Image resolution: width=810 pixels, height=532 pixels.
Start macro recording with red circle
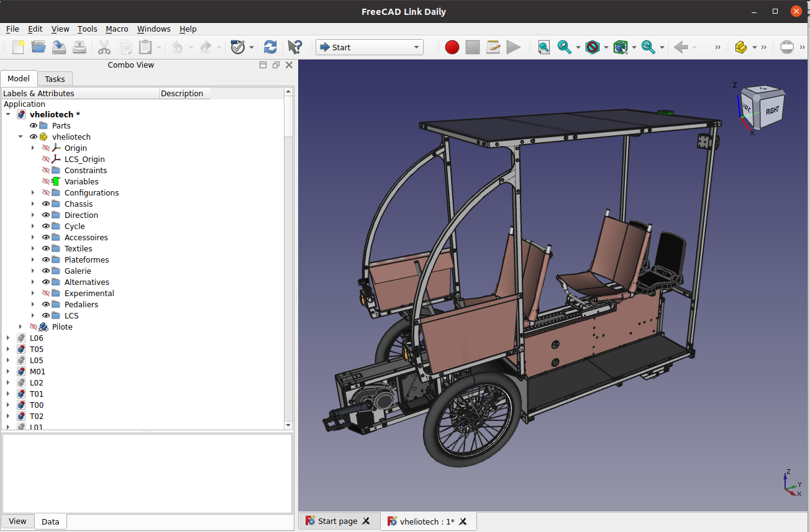click(452, 47)
